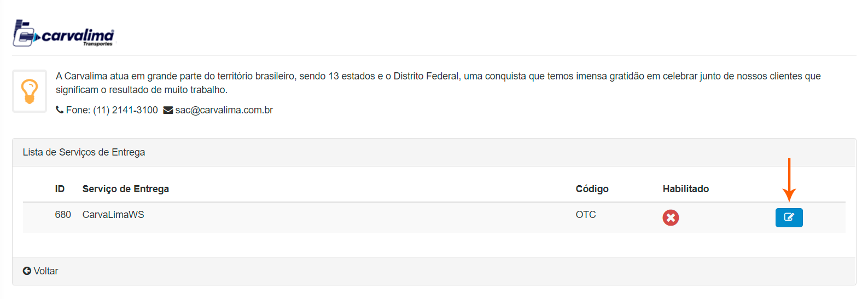
Task: Click the blue edit button for CarvaLimaWS
Action: [x=789, y=217]
